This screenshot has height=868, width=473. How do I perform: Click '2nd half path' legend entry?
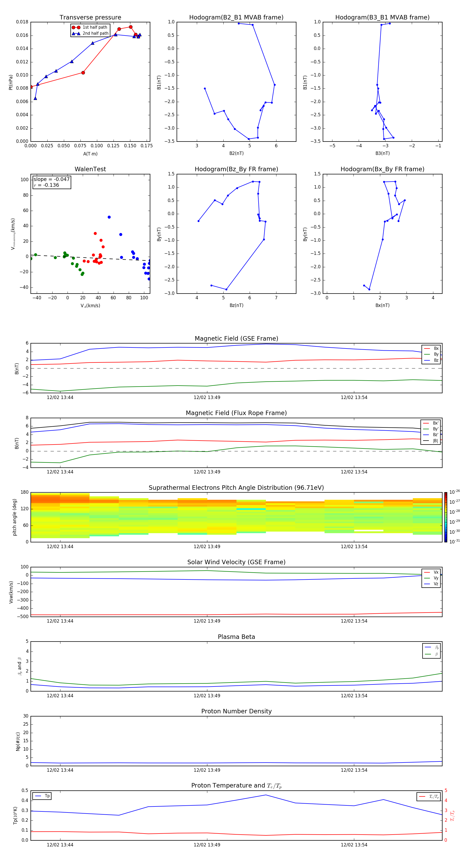click(90, 33)
